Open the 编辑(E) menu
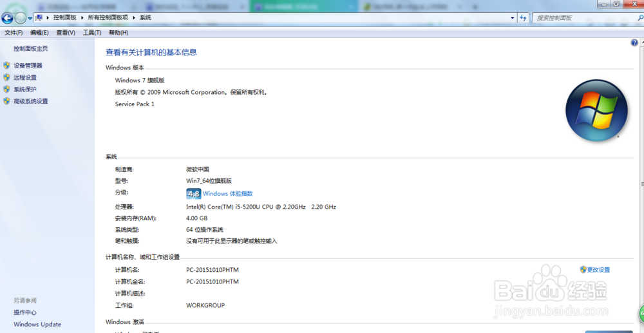Image resolution: width=644 pixels, height=333 pixels. [39, 32]
